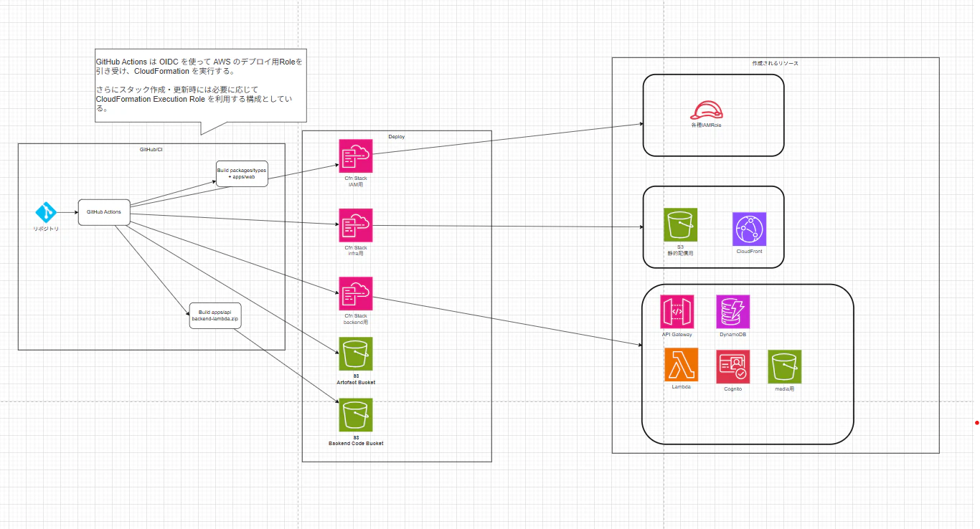Click the DynamoDB icon
The width and height of the screenshot is (980, 529).
click(x=732, y=312)
